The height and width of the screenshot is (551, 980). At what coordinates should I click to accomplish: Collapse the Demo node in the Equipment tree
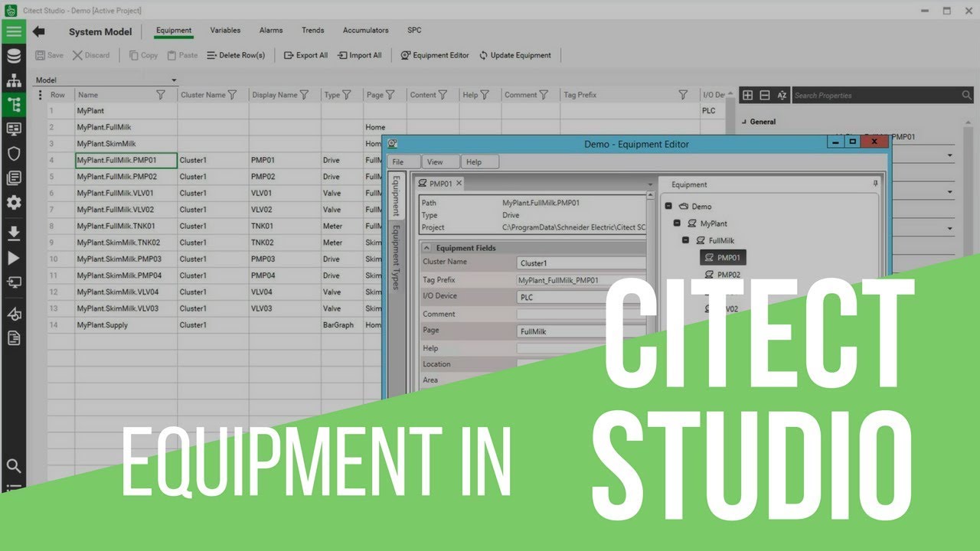click(668, 206)
